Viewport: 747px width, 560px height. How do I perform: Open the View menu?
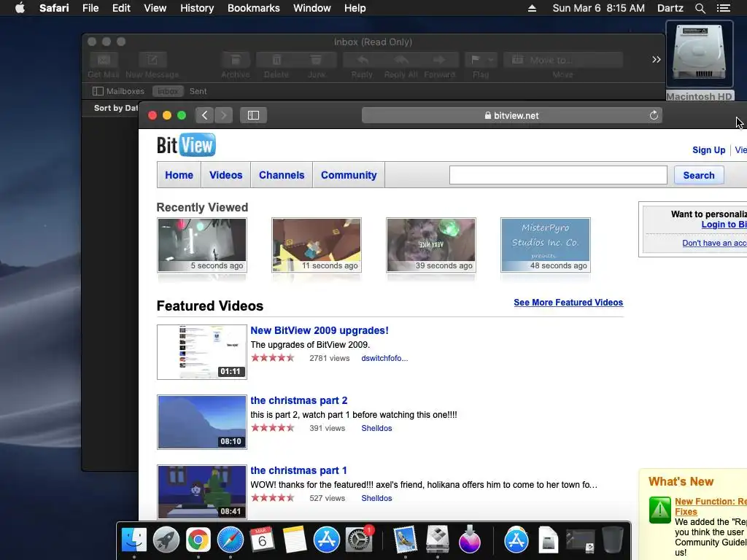(155, 8)
